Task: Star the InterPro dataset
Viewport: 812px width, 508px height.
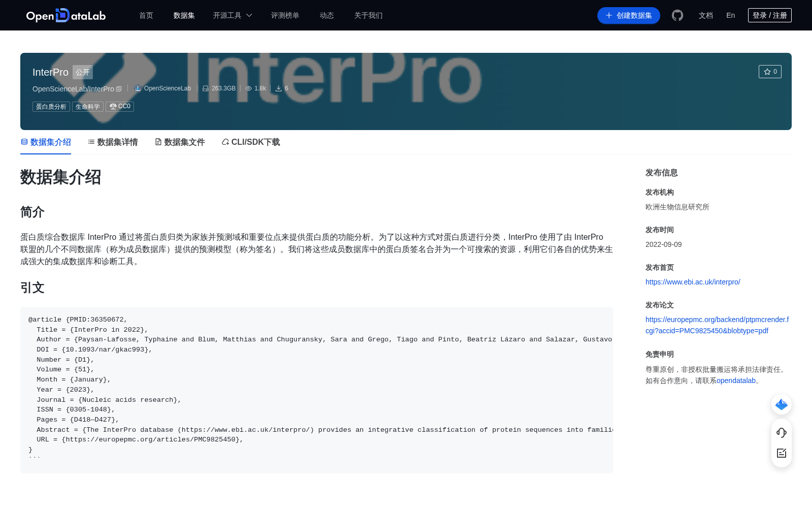Action: click(770, 72)
